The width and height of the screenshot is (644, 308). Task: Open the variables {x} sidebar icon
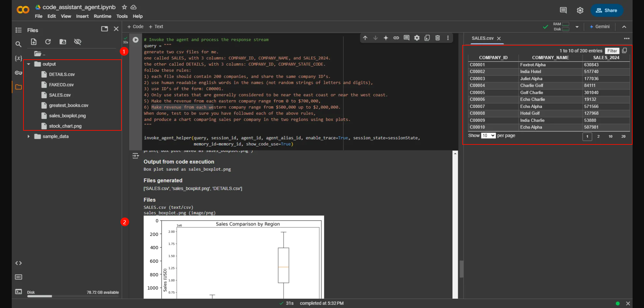pos(18,58)
